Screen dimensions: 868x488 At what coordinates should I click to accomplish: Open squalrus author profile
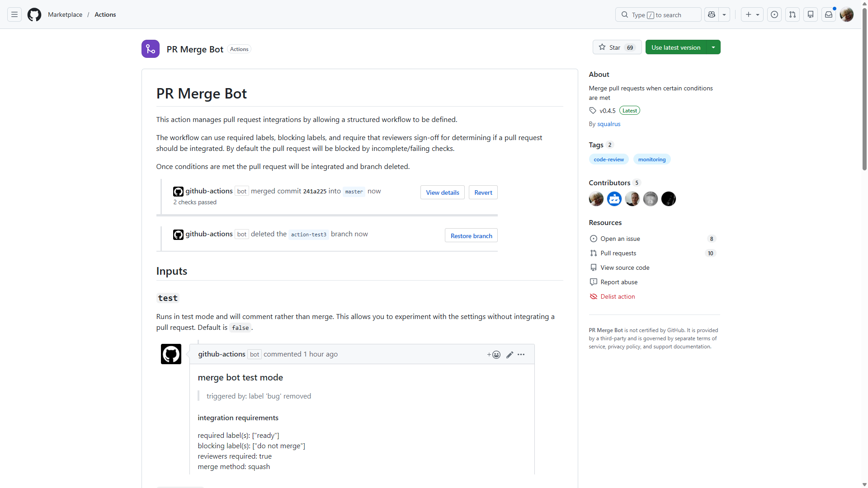point(609,124)
